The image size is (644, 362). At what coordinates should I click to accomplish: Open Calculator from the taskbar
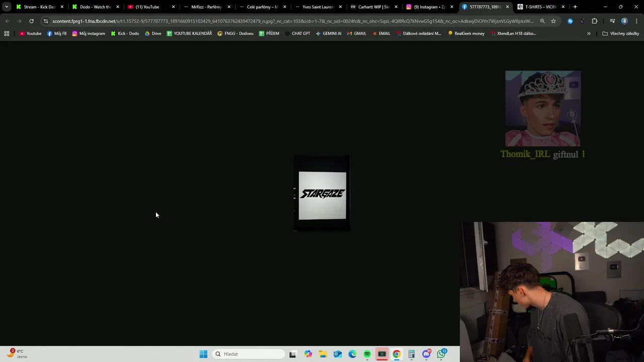tap(412, 354)
